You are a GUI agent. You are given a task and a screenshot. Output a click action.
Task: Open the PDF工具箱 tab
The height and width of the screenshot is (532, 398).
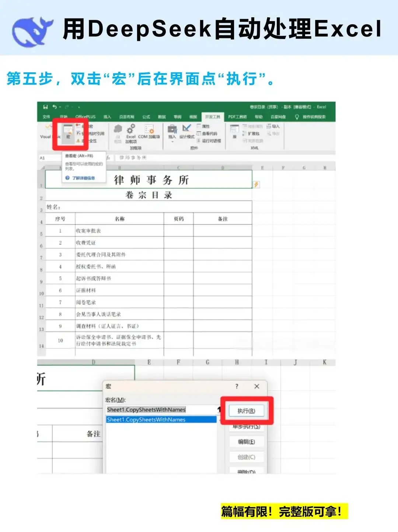click(237, 116)
